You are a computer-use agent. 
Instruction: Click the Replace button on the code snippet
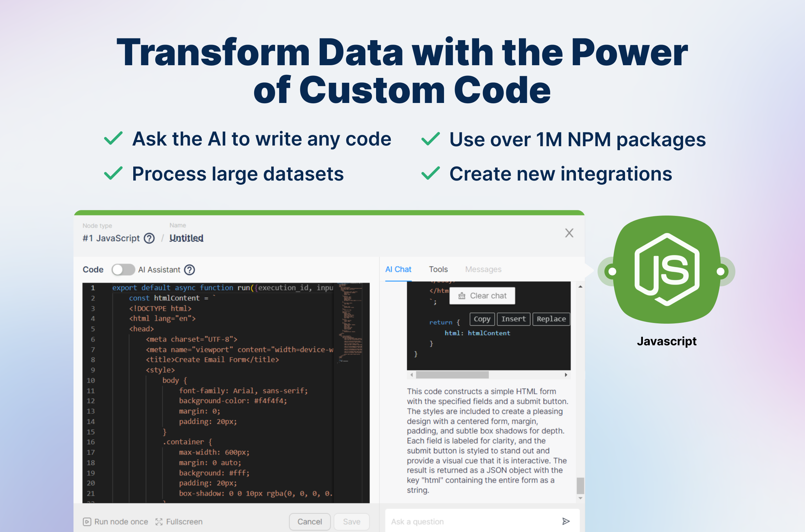[x=551, y=319]
